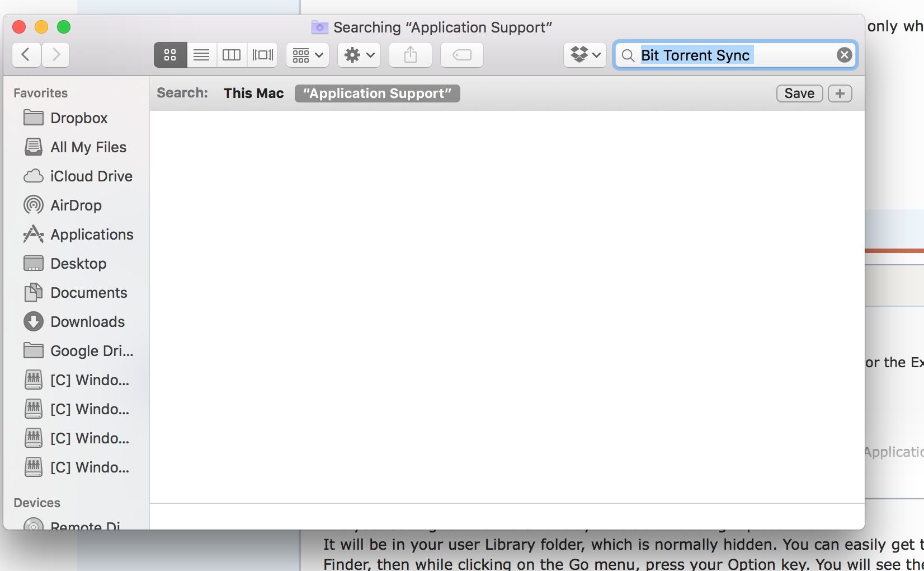Screen dimensions: 924x571
Task: Open Google Drive in the sidebar
Action: click(x=76, y=351)
